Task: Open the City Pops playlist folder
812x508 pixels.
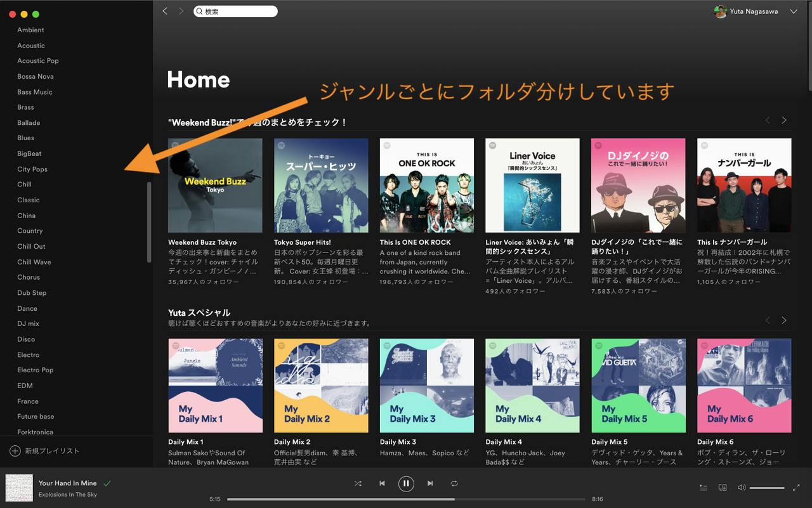Action: 32,169
